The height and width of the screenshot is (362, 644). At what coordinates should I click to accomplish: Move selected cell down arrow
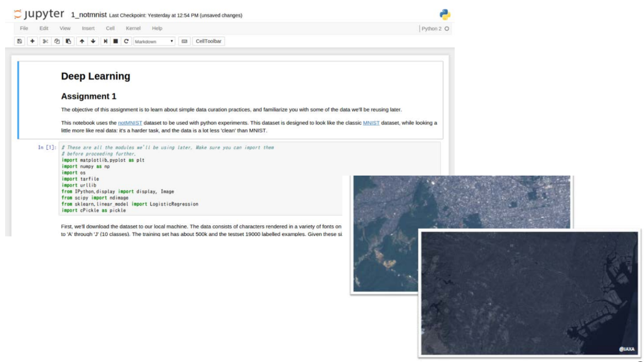pyautogui.click(x=93, y=41)
